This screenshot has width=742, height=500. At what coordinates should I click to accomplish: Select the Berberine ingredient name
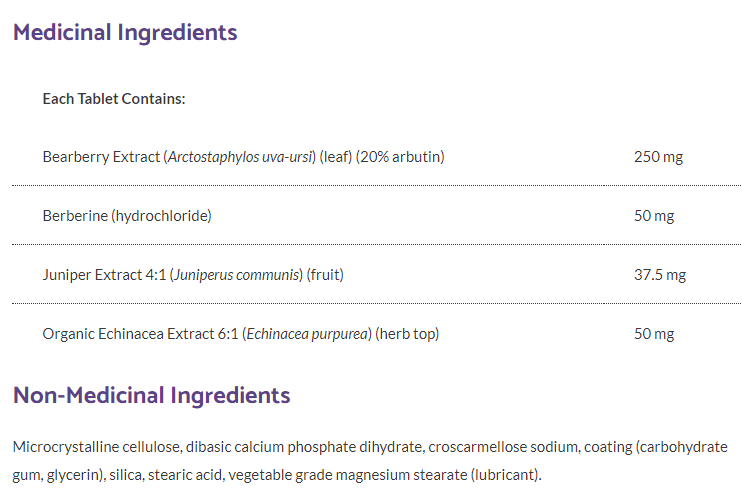[x=76, y=216]
